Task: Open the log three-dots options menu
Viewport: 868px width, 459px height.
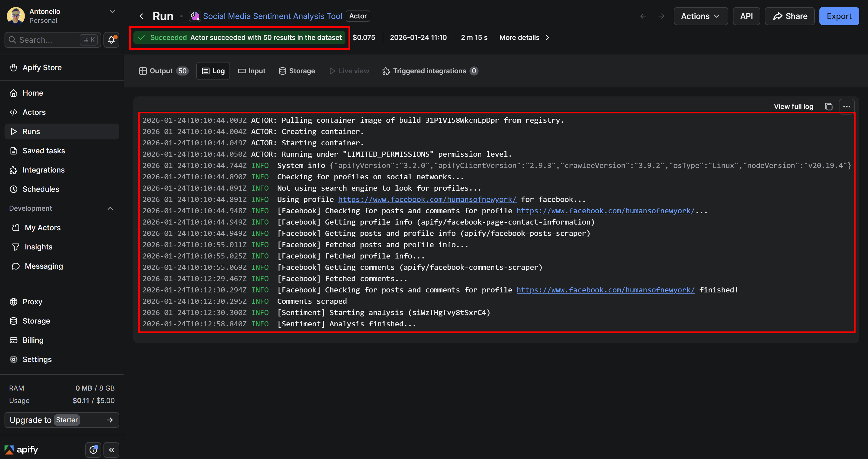Action: (847, 107)
